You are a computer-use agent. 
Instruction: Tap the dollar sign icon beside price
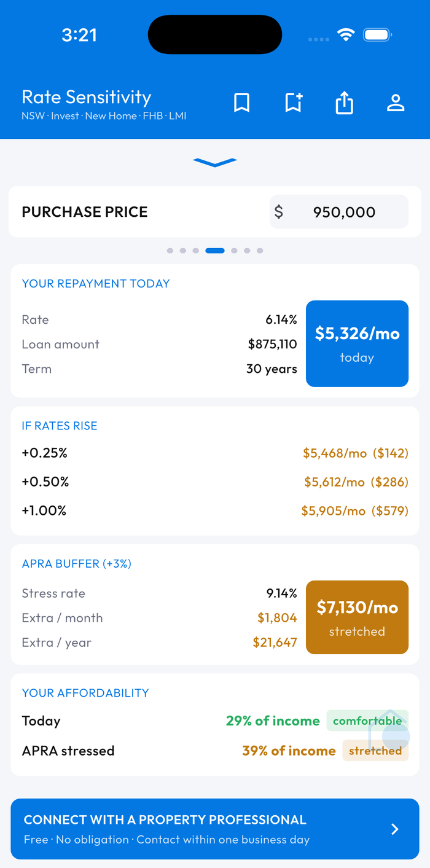pyautogui.click(x=279, y=212)
